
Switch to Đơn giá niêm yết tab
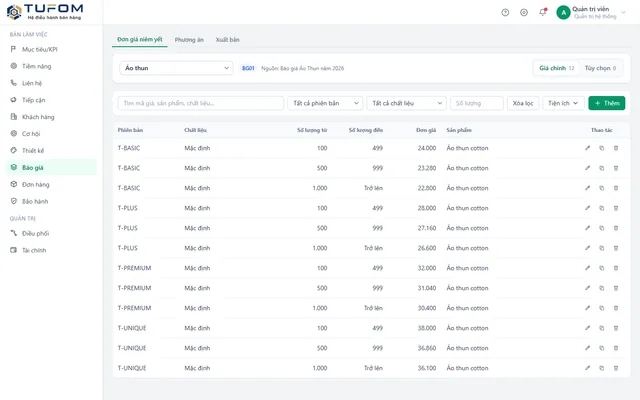pyautogui.click(x=140, y=40)
